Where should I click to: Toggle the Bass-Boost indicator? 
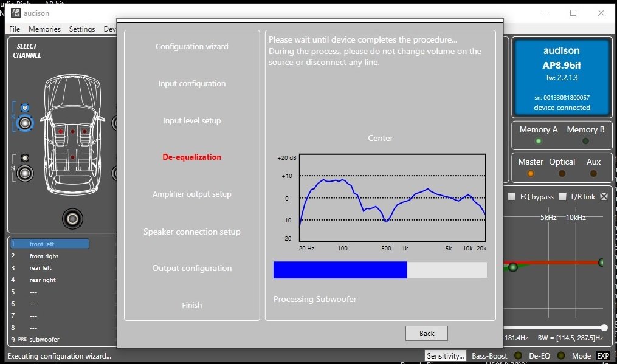(519, 355)
